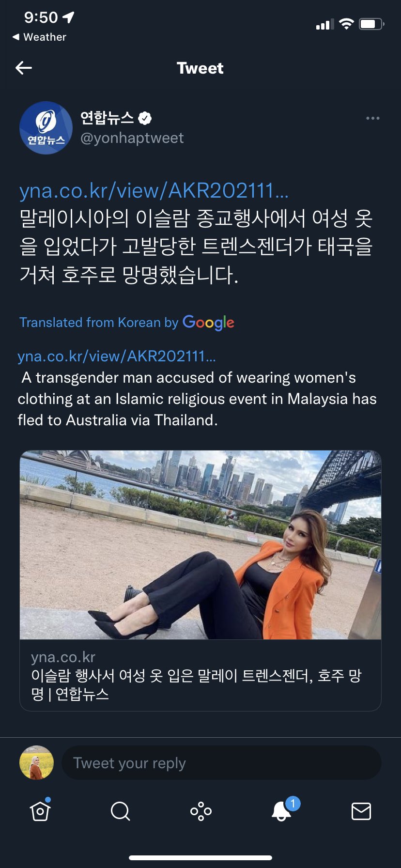This screenshot has height=868, width=401.
Task: Open the yna.co.kr link in translated text
Action: [x=117, y=356]
